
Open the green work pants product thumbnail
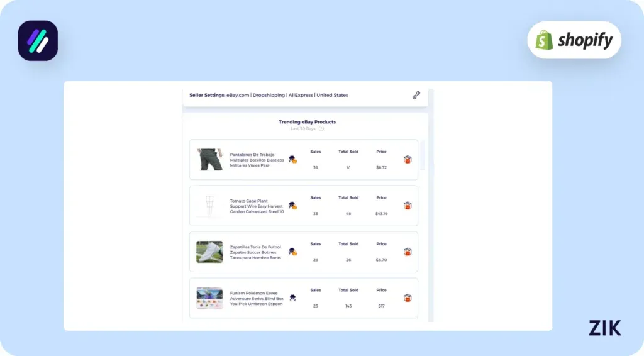(209, 159)
